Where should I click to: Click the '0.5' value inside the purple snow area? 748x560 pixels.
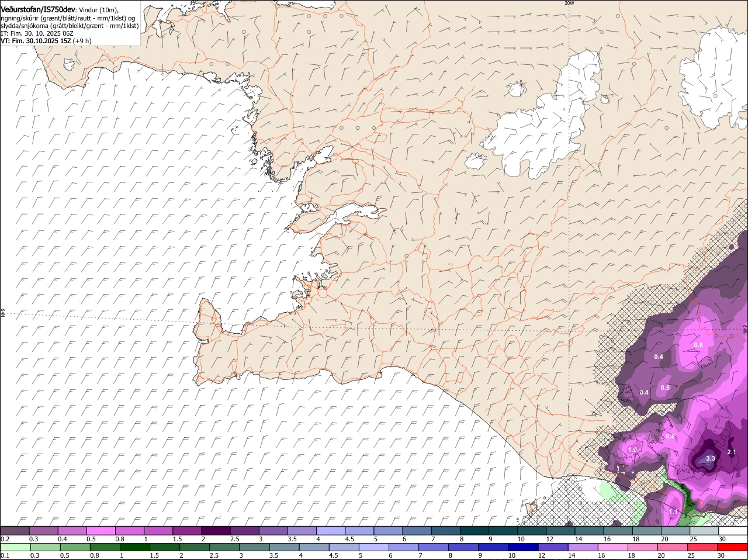[x=665, y=388]
